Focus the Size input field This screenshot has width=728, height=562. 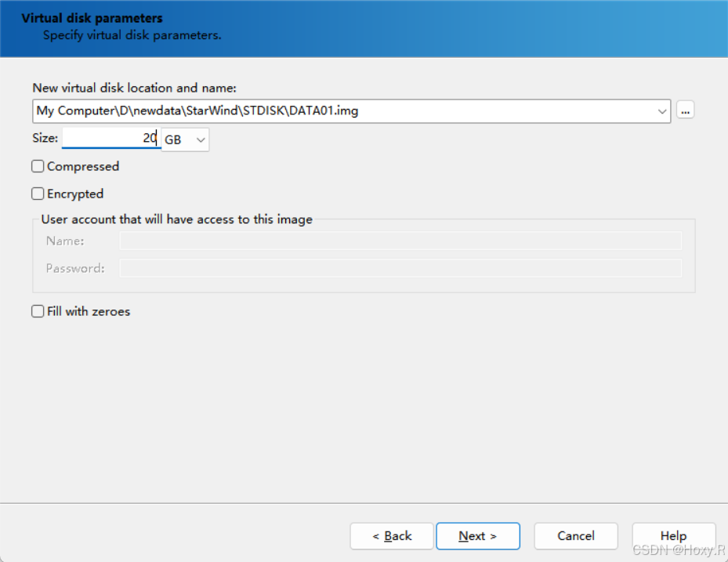(111, 138)
